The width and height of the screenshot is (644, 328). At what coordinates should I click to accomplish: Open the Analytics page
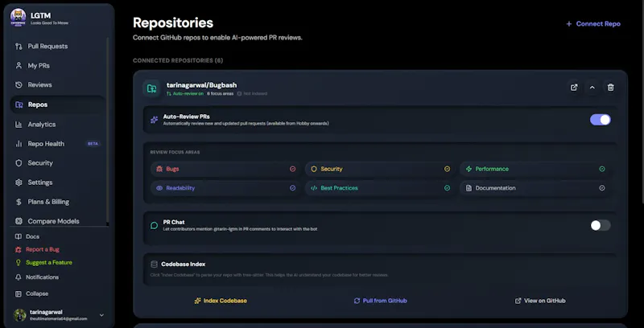click(57, 125)
